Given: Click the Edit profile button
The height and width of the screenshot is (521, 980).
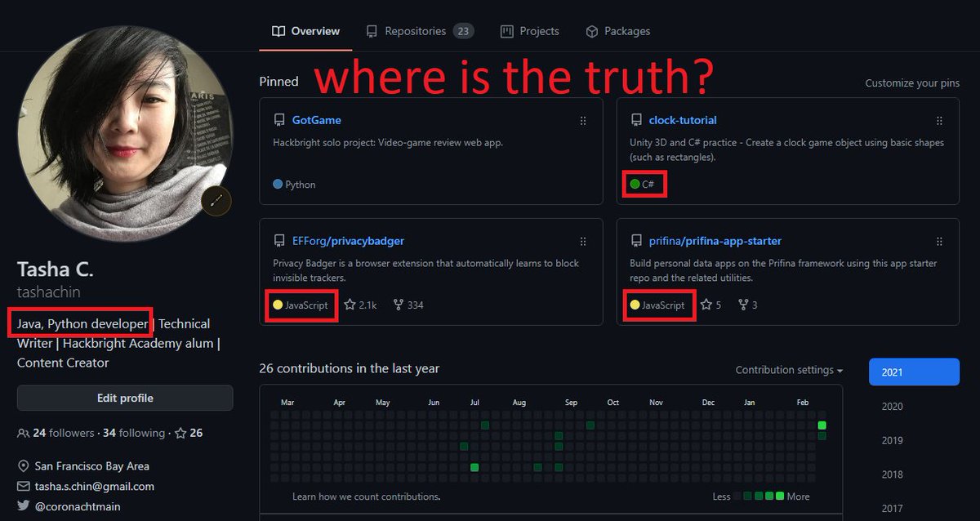Looking at the screenshot, I should [125, 399].
